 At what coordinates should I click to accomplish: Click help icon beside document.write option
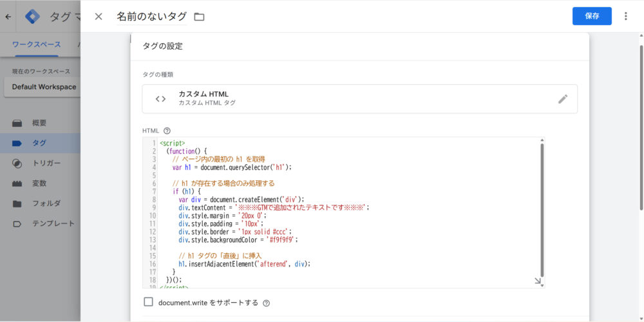pos(266,303)
